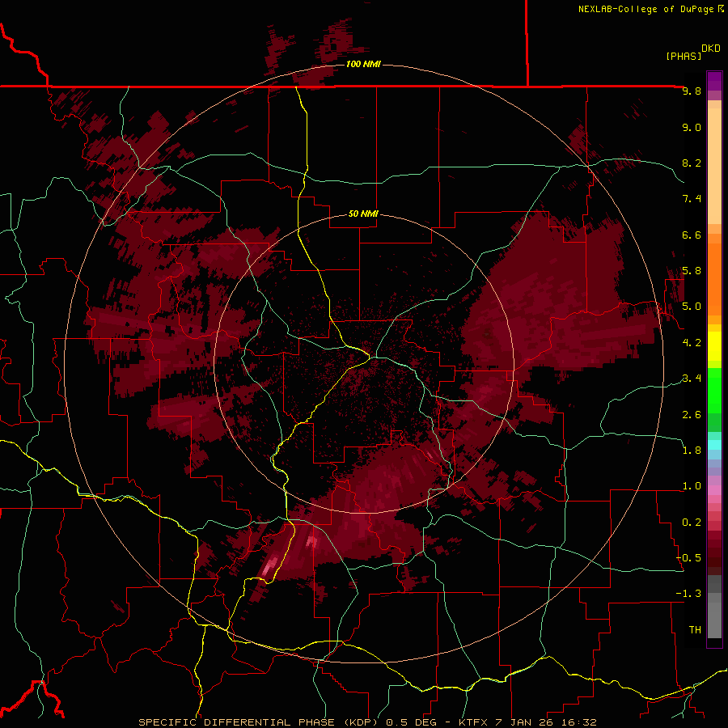Click the 5.8 scale value
Image resolution: width=728 pixels, height=728 pixels.
pyautogui.click(x=692, y=271)
